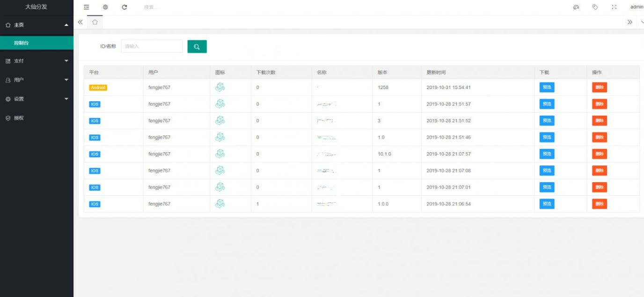
Task: Click 删除 in the 21:51:46 row
Action: coord(600,137)
